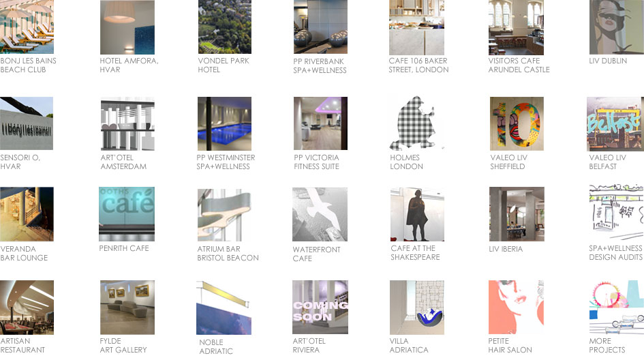The height and width of the screenshot is (358, 644).
Task: Click the Holmes London checkered silhouette image
Action: (x=416, y=123)
